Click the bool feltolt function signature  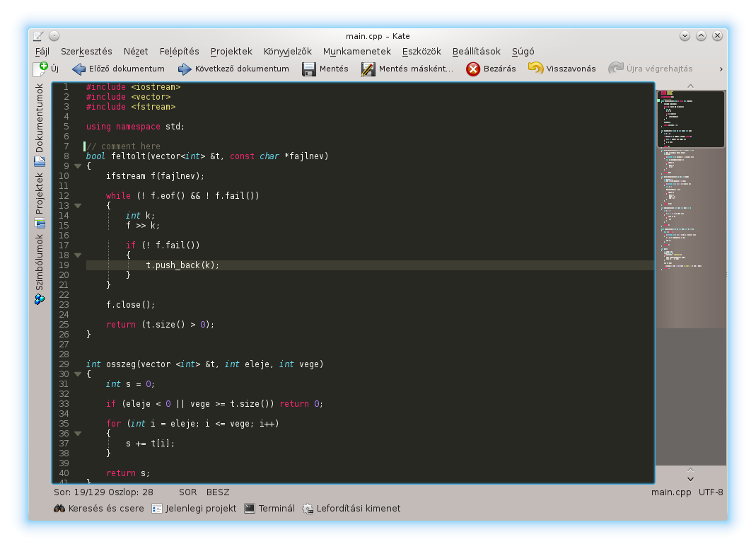coord(207,156)
